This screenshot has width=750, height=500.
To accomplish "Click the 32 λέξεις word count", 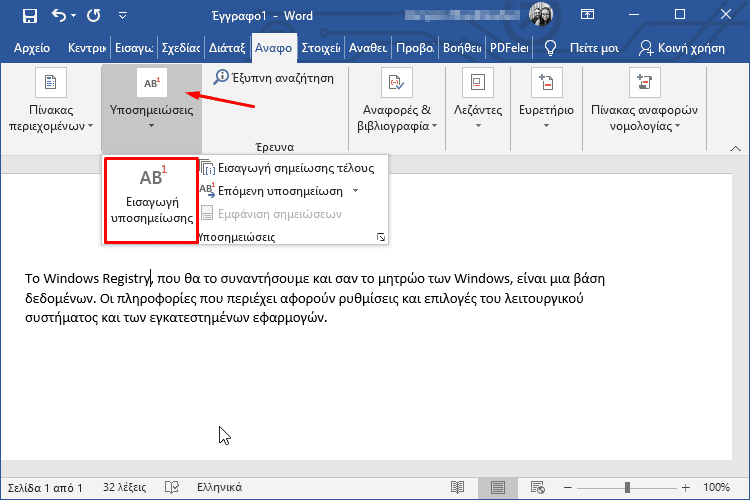I will tap(124, 488).
